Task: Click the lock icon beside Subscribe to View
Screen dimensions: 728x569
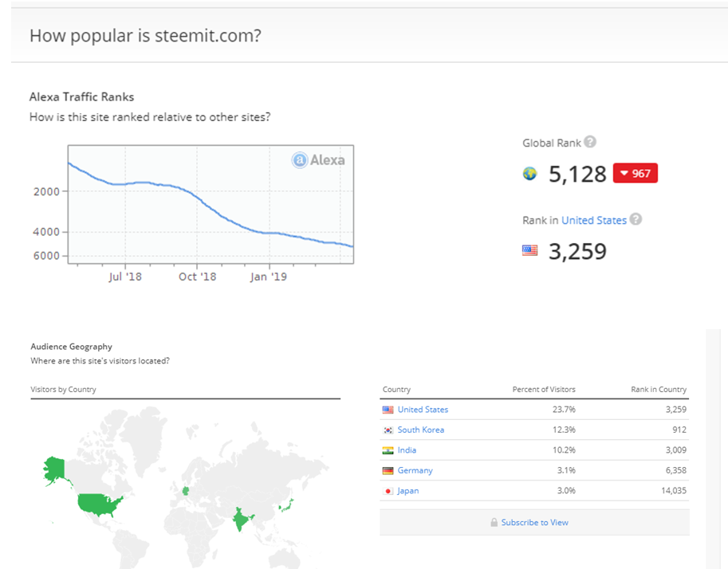Action: (494, 522)
